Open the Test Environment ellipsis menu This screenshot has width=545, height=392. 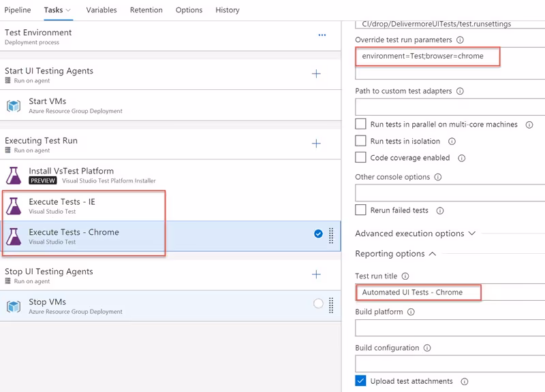(322, 35)
